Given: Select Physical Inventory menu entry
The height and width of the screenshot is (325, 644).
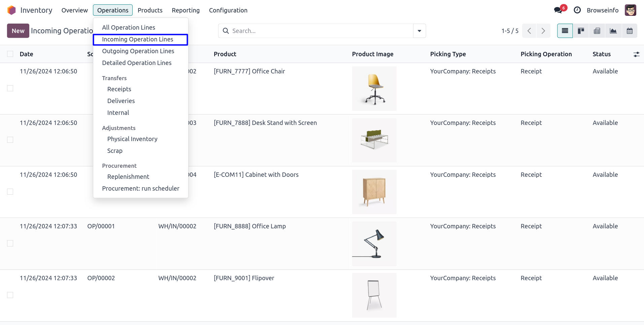Looking at the screenshot, I should click(x=132, y=139).
